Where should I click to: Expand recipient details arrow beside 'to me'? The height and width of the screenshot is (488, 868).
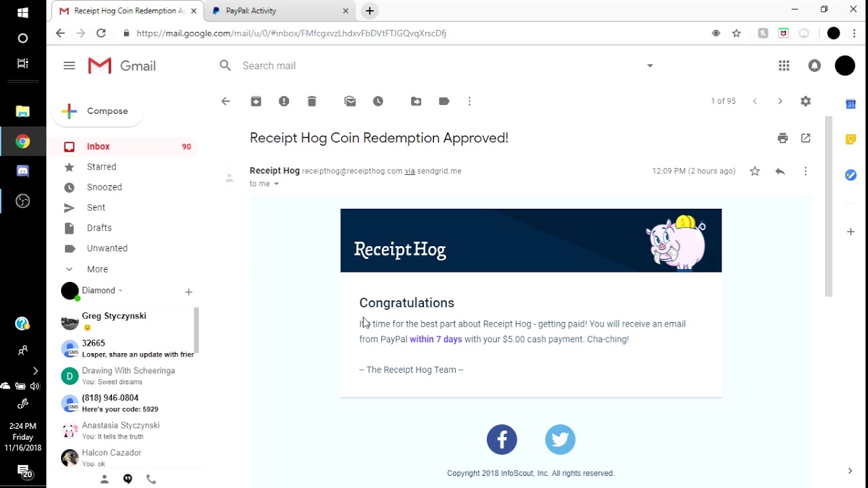pos(276,184)
